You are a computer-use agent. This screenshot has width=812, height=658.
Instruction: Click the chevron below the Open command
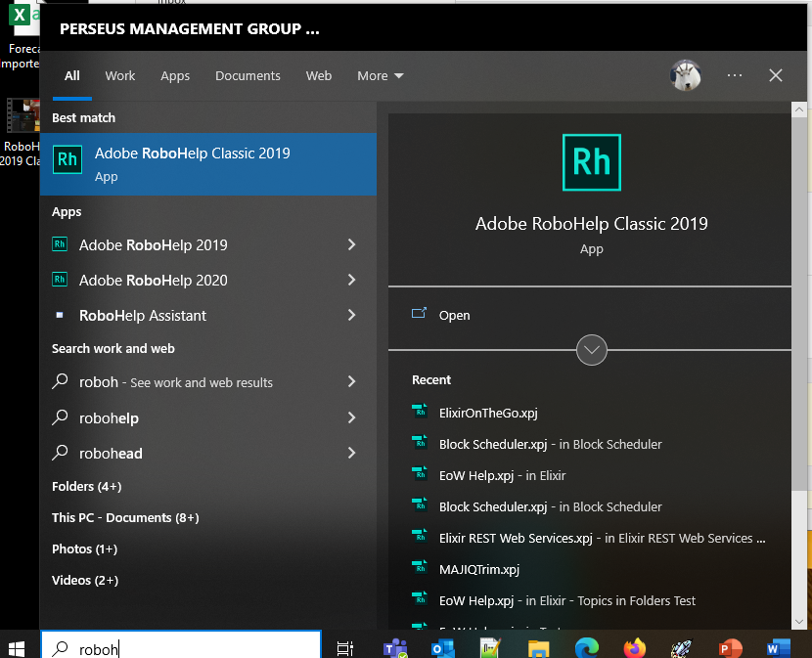pyautogui.click(x=591, y=349)
